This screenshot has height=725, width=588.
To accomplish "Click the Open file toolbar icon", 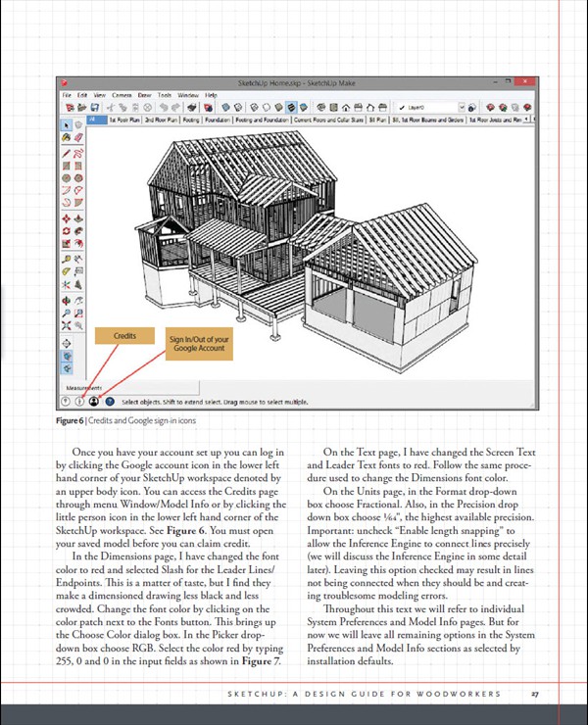I will tap(82, 107).
